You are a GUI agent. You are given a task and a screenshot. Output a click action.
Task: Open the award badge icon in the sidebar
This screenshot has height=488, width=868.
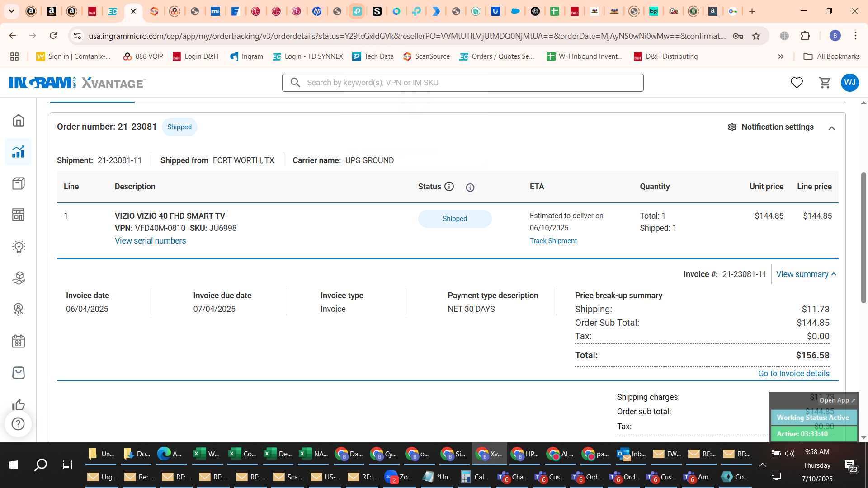click(x=18, y=310)
